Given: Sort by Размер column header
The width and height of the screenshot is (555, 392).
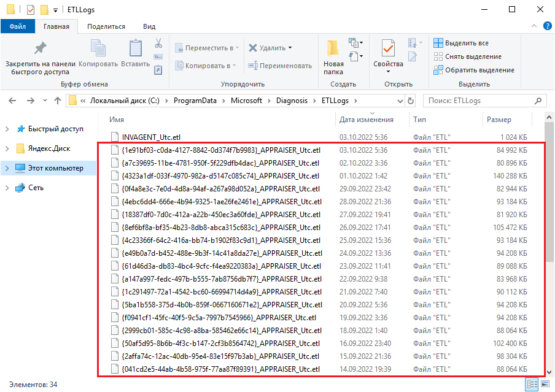Looking at the screenshot, I should [x=499, y=120].
